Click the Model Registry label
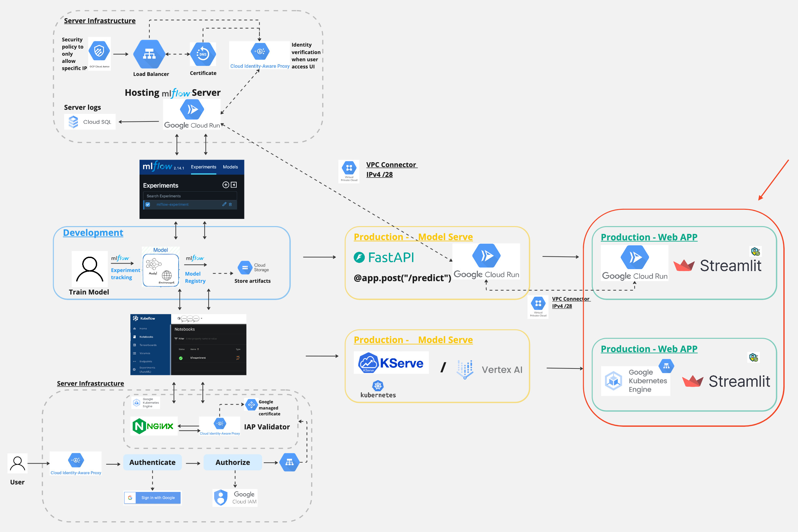The height and width of the screenshot is (532, 798). click(195, 277)
